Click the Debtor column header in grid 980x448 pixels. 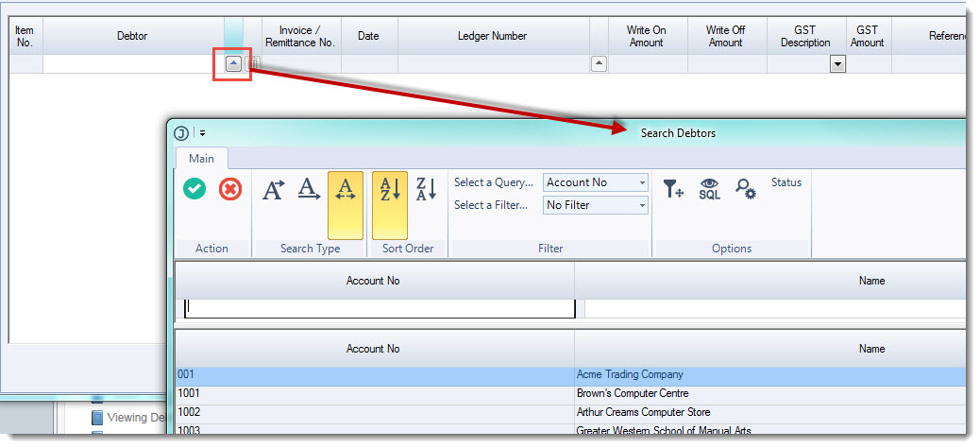[x=132, y=36]
